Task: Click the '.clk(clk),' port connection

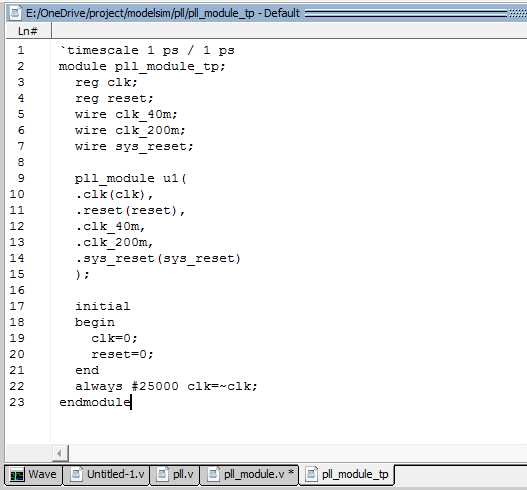Action: click(x=114, y=194)
